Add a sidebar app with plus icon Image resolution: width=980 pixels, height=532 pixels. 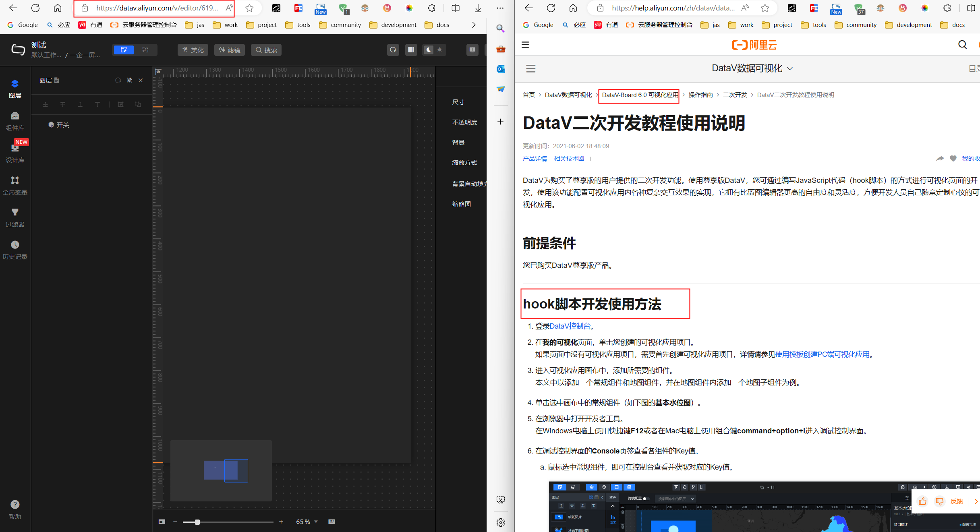coord(500,122)
